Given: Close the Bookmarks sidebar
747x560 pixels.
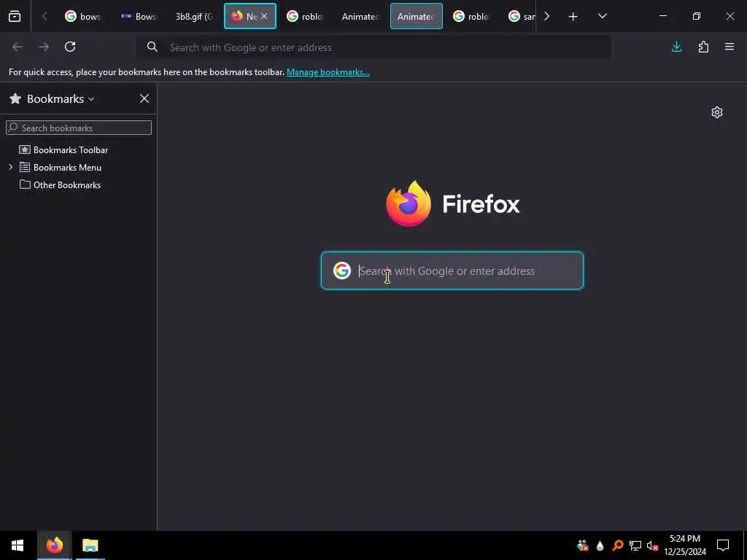Looking at the screenshot, I should [144, 98].
